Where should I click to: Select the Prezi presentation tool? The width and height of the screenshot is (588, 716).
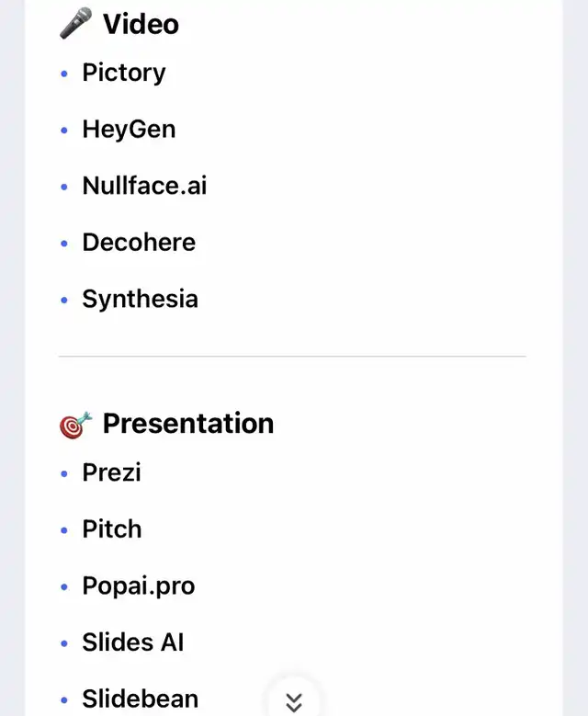[111, 472]
